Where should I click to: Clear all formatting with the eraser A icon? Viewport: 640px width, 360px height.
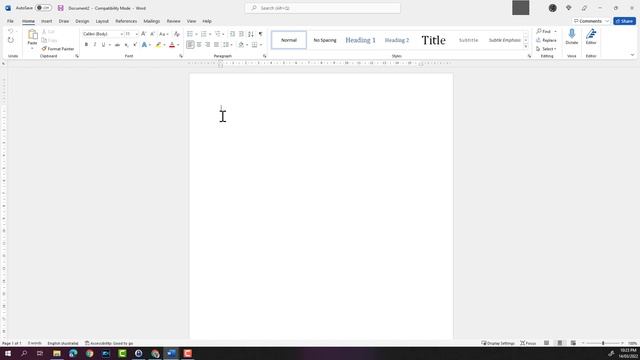coord(177,34)
